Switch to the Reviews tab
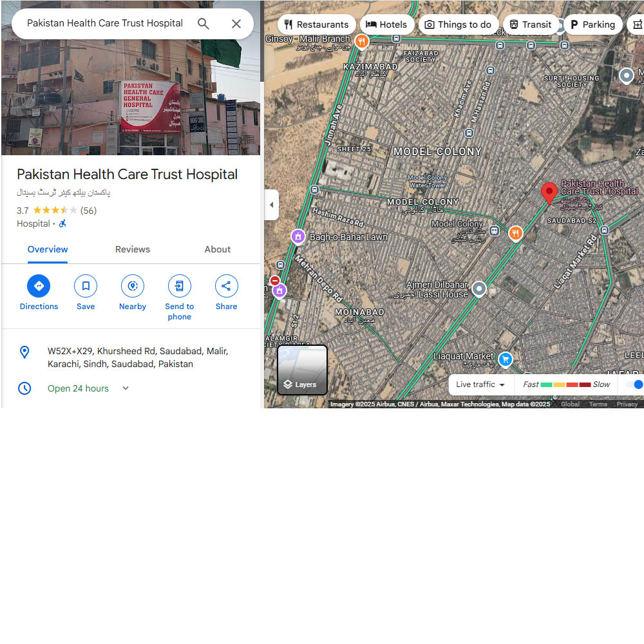The image size is (644, 644). click(x=133, y=249)
